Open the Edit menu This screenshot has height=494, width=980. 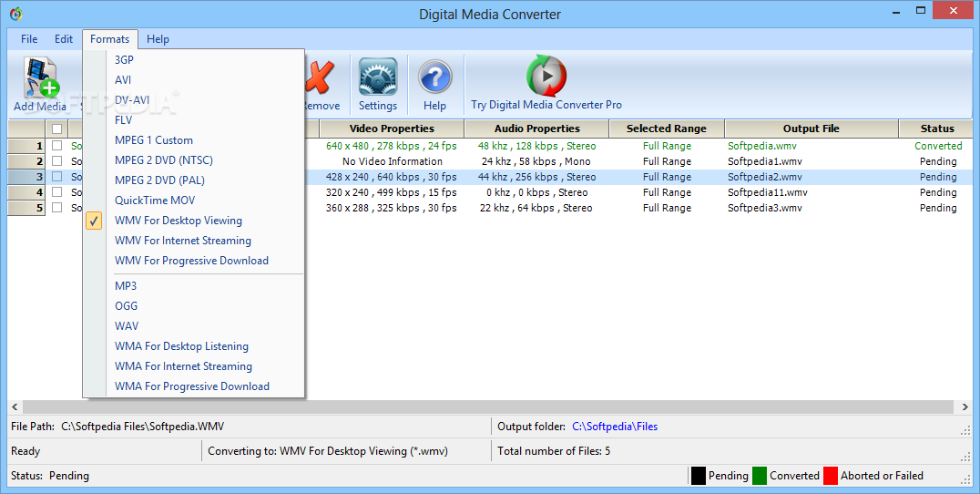tap(64, 39)
